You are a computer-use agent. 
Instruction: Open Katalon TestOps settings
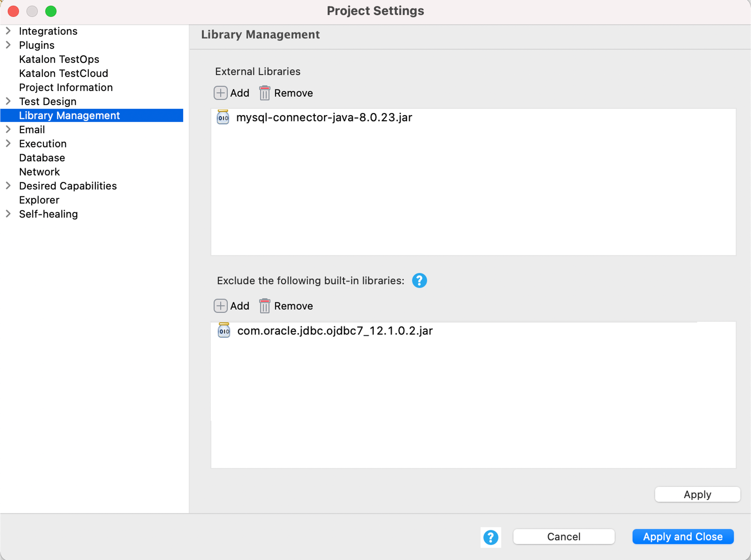(x=59, y=59)
